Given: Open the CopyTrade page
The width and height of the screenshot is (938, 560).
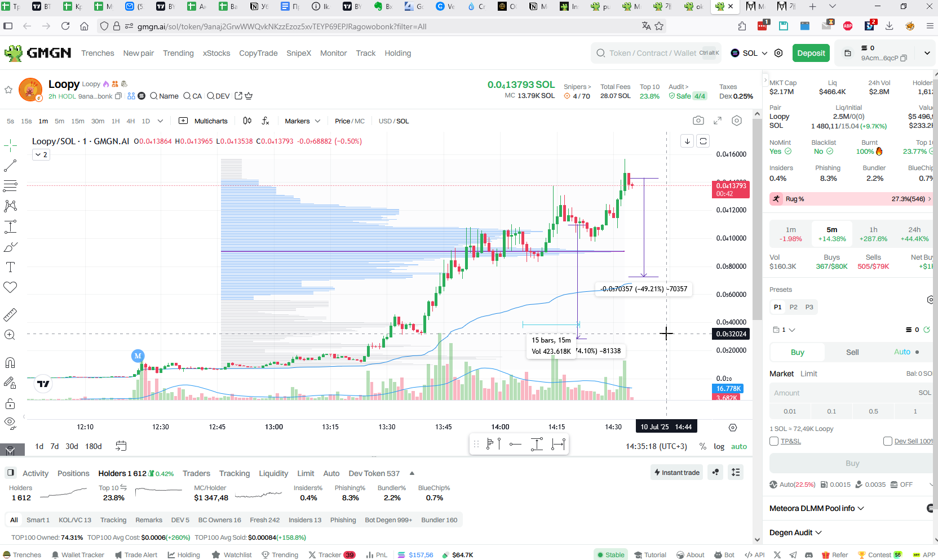Looking at the screenshot, I should [x=258, y=53].
